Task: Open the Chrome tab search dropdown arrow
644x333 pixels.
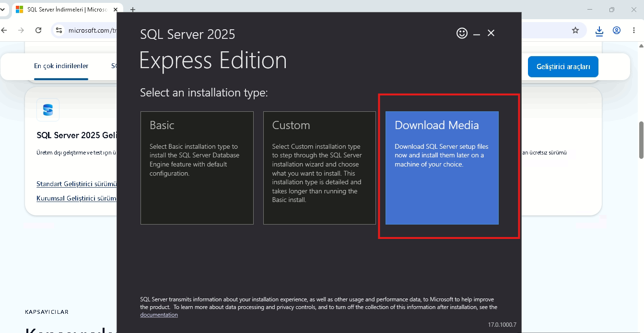Action: click(x=2, y=10)
